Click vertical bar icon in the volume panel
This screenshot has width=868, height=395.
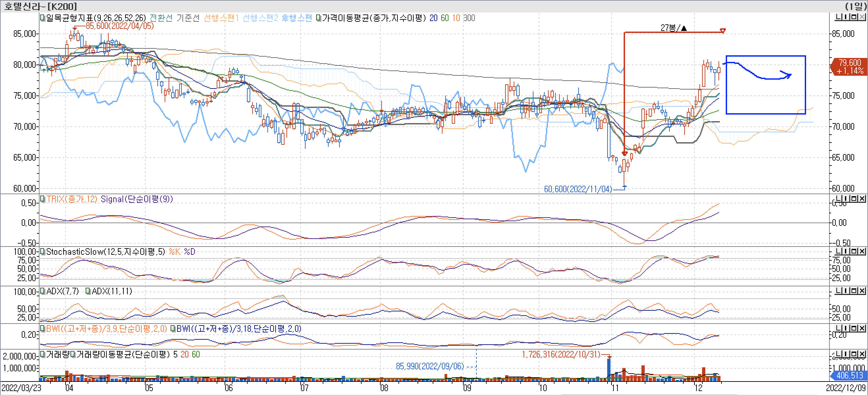pos(846,354)
